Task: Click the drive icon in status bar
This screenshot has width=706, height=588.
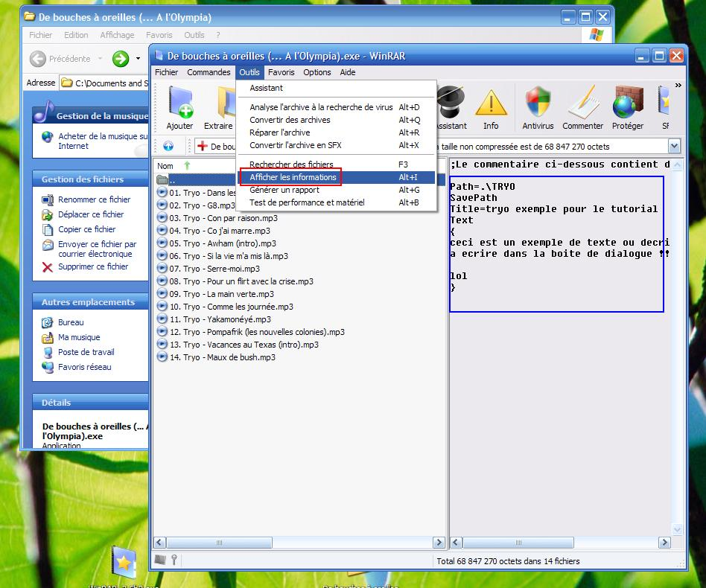Action: tap(160, 560)
